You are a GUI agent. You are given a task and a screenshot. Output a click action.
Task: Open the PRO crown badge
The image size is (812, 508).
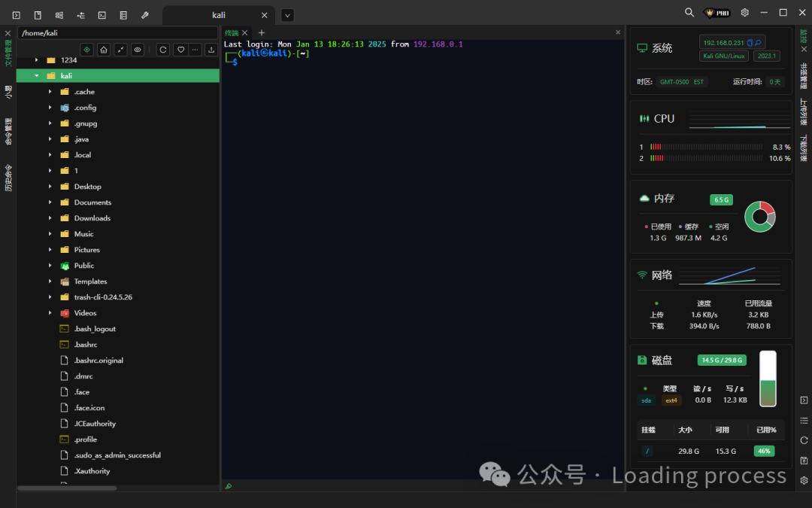717,13
